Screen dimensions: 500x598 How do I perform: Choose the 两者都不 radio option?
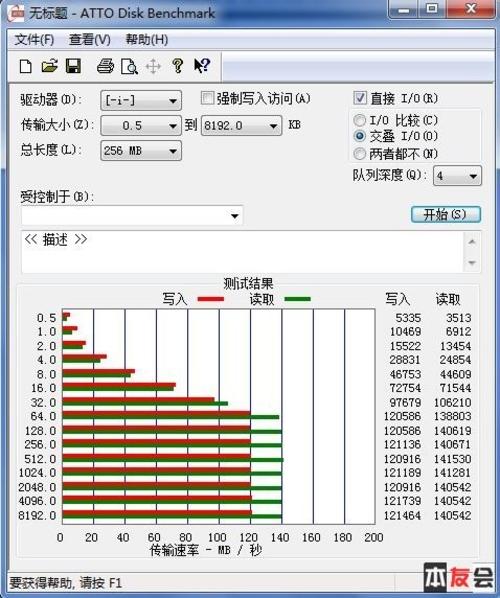(x=359, y=154)
